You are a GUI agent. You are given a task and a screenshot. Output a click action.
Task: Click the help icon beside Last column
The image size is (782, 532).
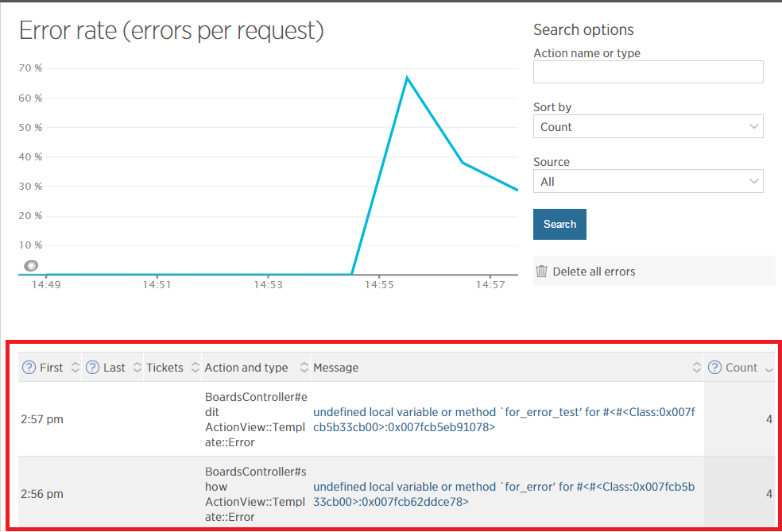(92, 368)
